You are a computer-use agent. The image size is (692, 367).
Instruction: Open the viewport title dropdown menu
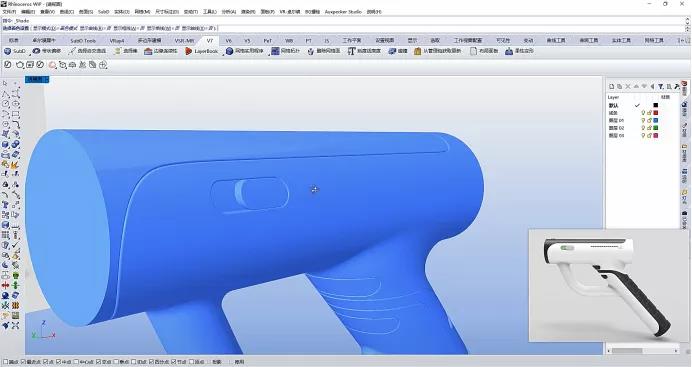[37, 79]
